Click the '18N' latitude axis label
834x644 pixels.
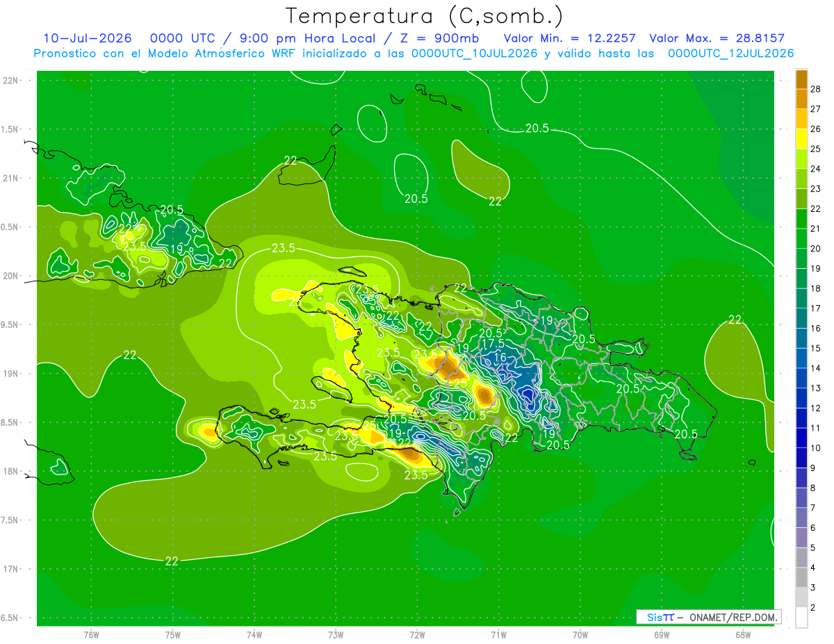pos(10,471)
